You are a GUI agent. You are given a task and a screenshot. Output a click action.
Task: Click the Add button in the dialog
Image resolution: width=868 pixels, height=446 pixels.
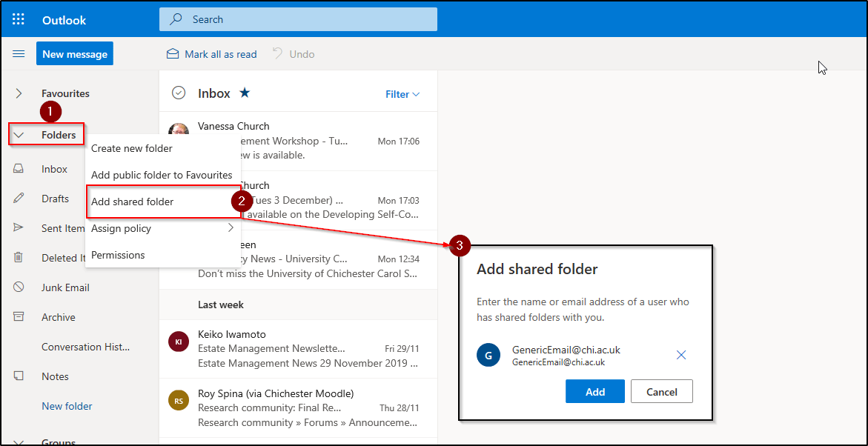(x=594, y=391)
